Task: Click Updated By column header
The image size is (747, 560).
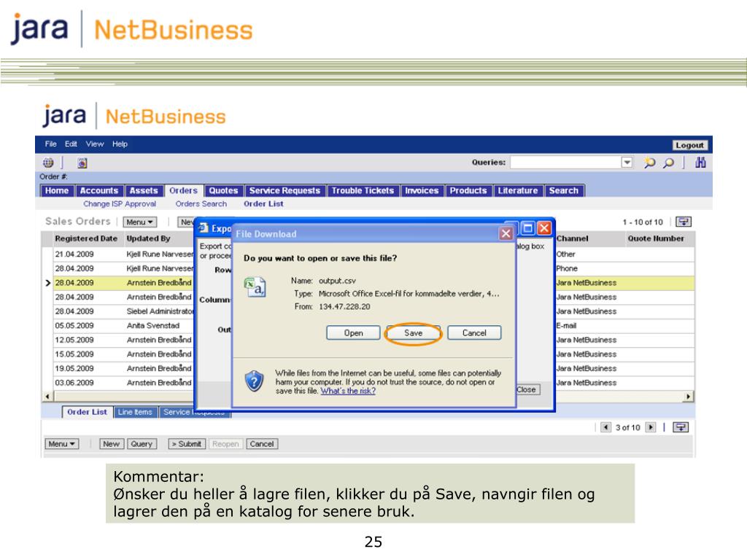Action: [148, 238]
